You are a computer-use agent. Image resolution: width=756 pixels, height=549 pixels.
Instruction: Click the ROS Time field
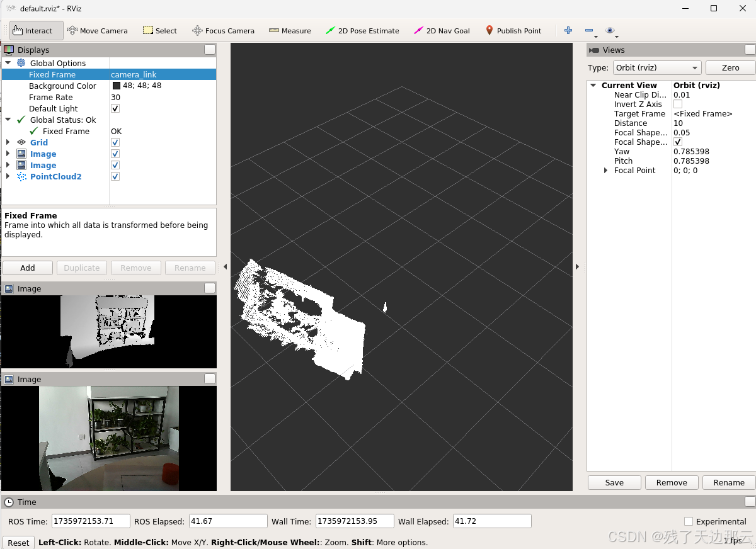pos(91,521)
